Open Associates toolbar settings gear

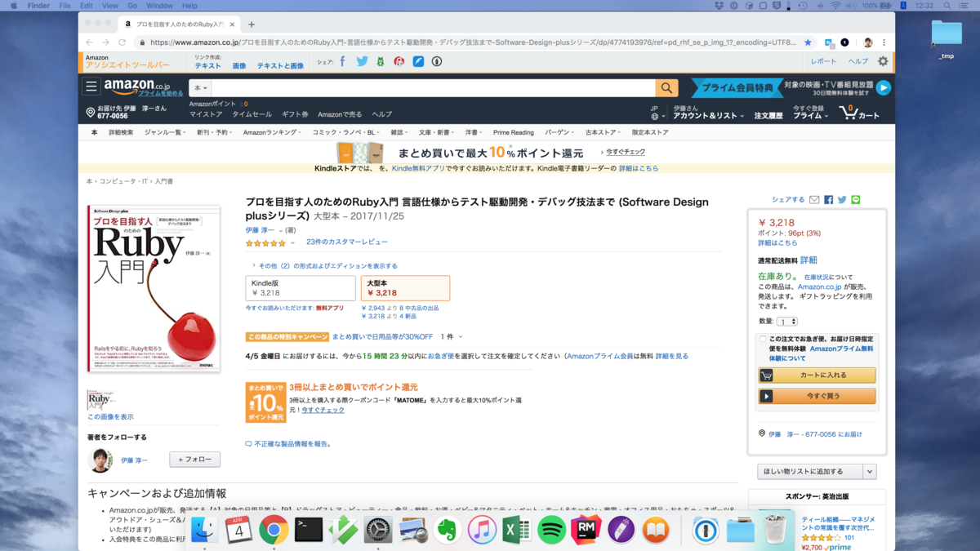click(x=883, y=61)
